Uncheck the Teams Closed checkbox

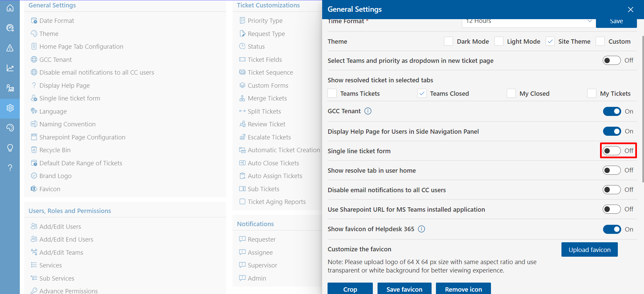pos(422,93)
